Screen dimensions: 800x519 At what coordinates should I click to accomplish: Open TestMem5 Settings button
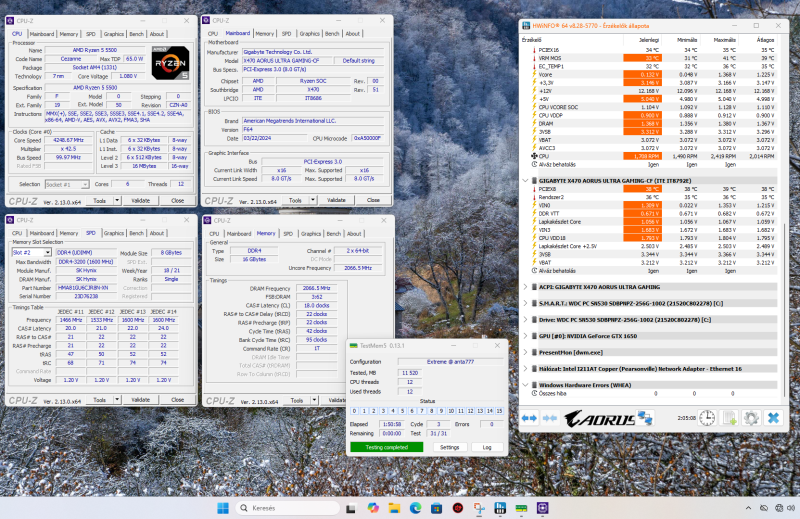449,447
